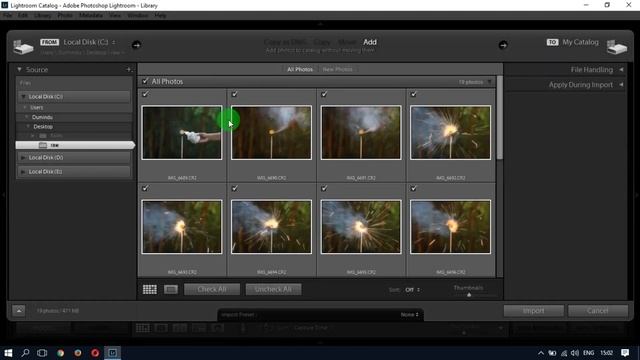Screen dimensions: 640x360
Task: Open the Metadata menu in menu bar
Action: (x=91, y=16)
